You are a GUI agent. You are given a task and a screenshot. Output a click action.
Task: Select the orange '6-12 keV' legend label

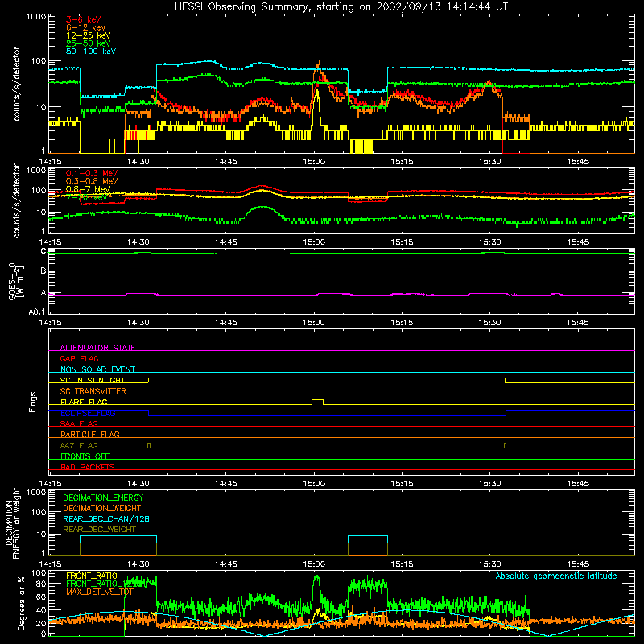(x=86, y=27)
